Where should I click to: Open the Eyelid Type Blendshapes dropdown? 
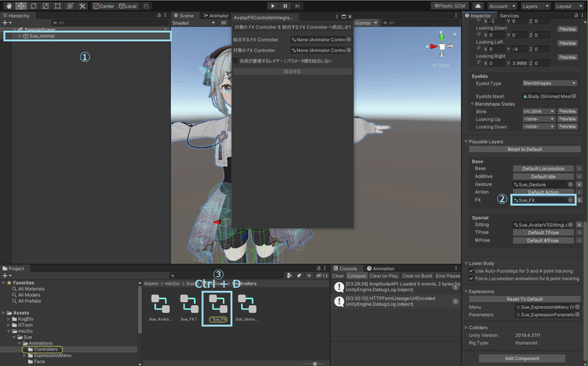click(x=549, y=83)
